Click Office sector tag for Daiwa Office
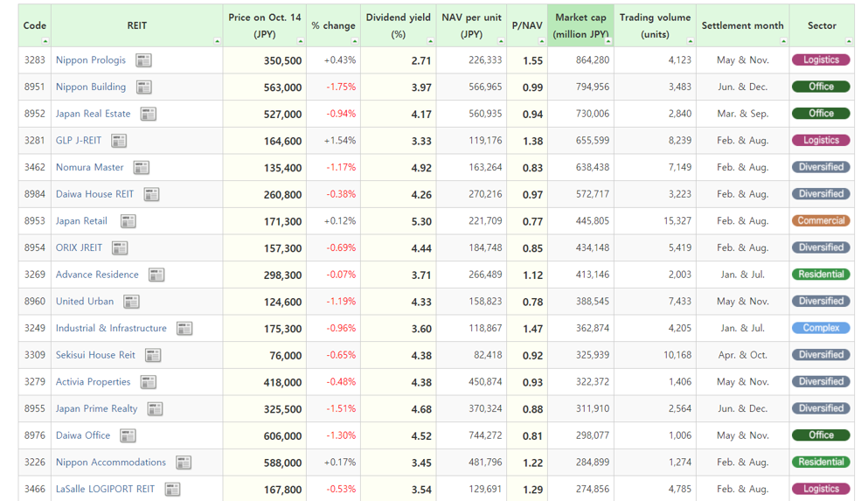This screenshot has height=501, width=868. pos(821,435)
